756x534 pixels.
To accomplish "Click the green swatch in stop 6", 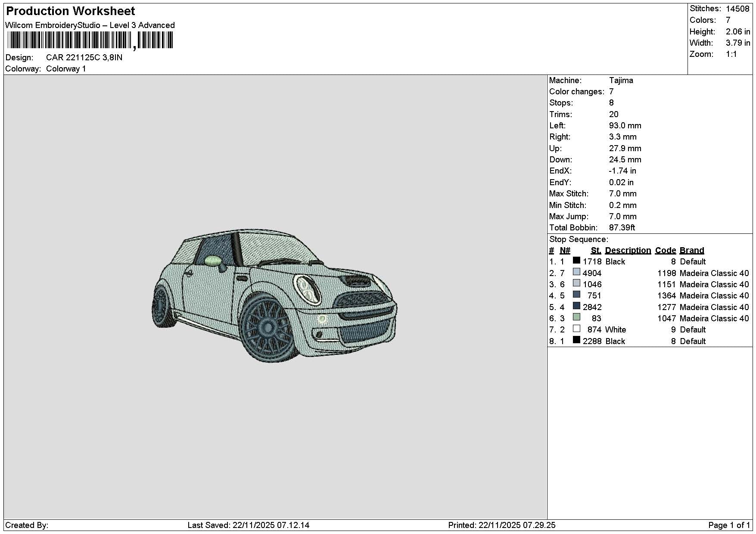I will [576, 317].
